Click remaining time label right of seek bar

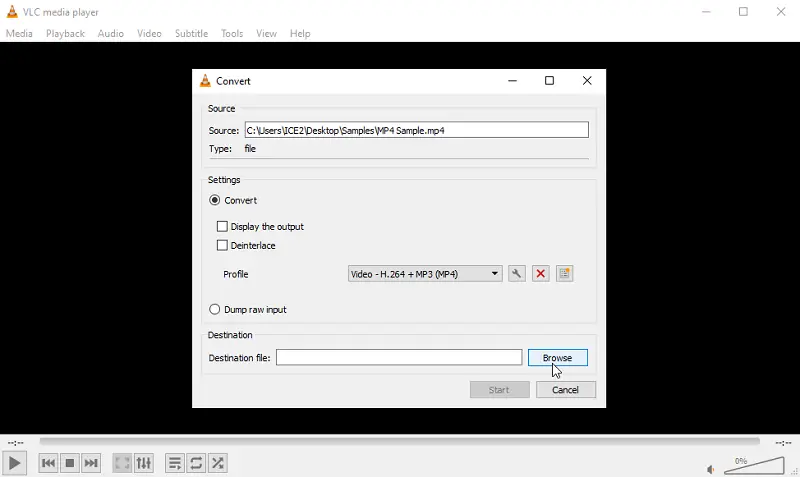(x=783, y=443)
